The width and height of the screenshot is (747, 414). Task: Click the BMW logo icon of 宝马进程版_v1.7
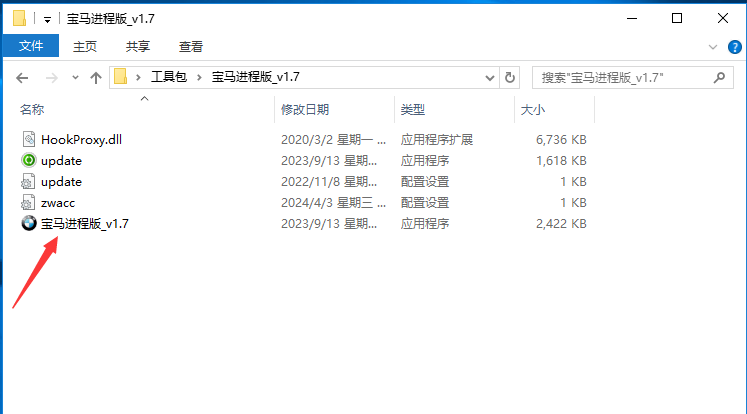point(29,223)
